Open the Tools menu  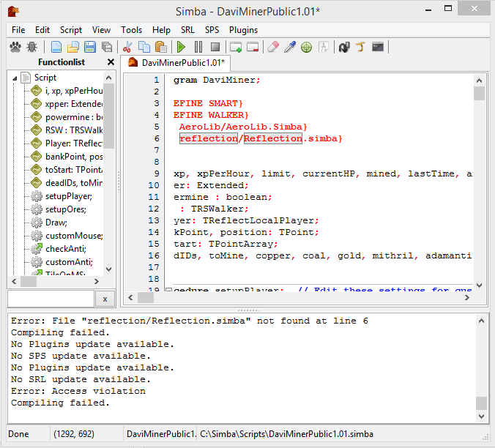pyautogui.click(x=131, y=30)
